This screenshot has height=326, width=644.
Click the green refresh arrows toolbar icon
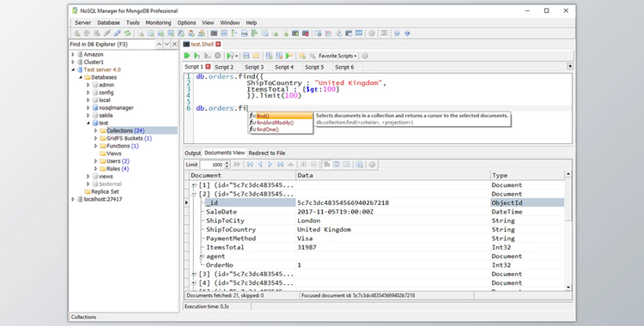128,33
